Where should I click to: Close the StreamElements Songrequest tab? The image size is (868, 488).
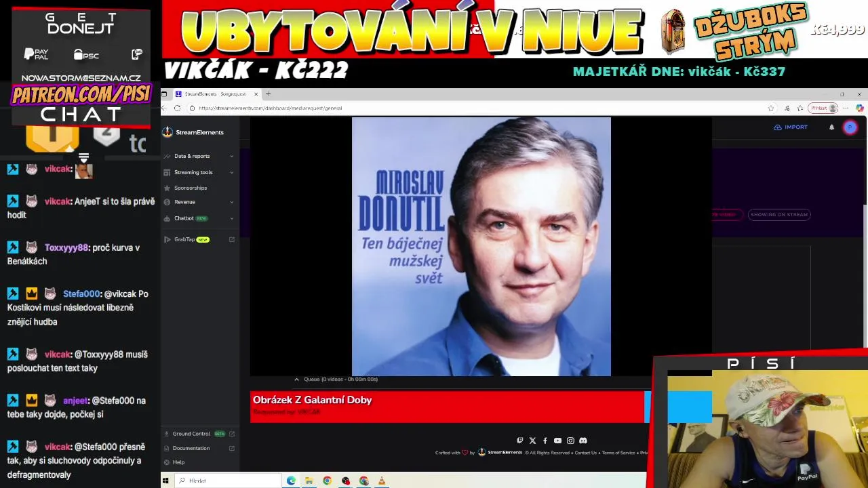pyautogui.click(x=256, y=94)
